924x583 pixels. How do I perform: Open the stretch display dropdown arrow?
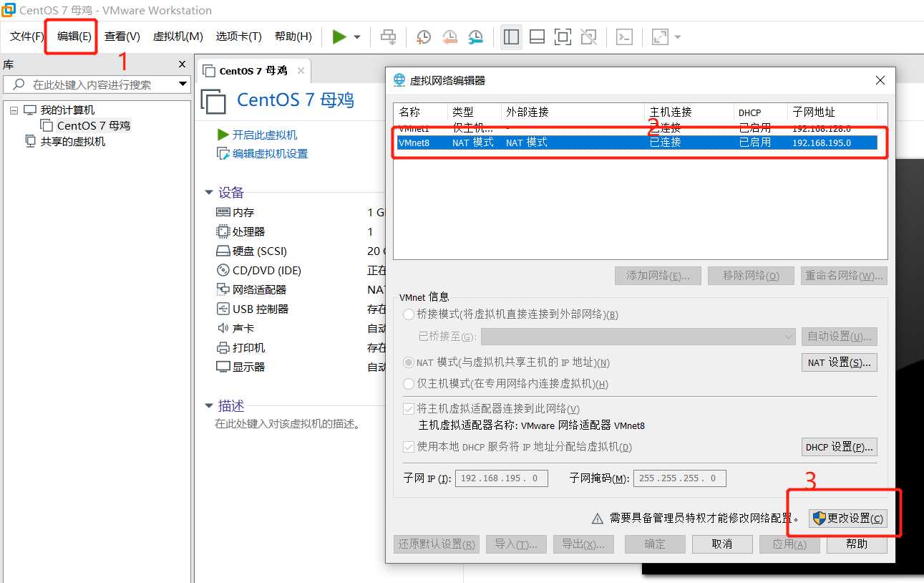[x=677, y=37]
